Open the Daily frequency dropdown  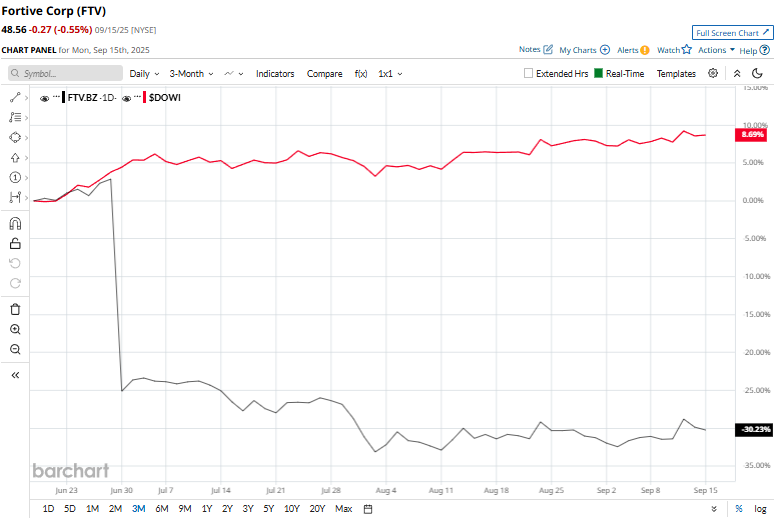(x=145, y=73)
